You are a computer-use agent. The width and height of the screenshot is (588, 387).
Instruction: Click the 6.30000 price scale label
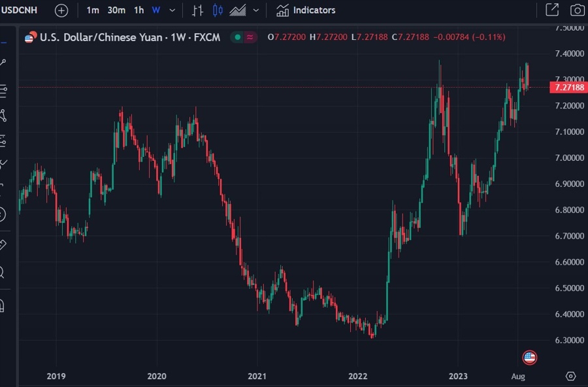(x=569, y=340)
